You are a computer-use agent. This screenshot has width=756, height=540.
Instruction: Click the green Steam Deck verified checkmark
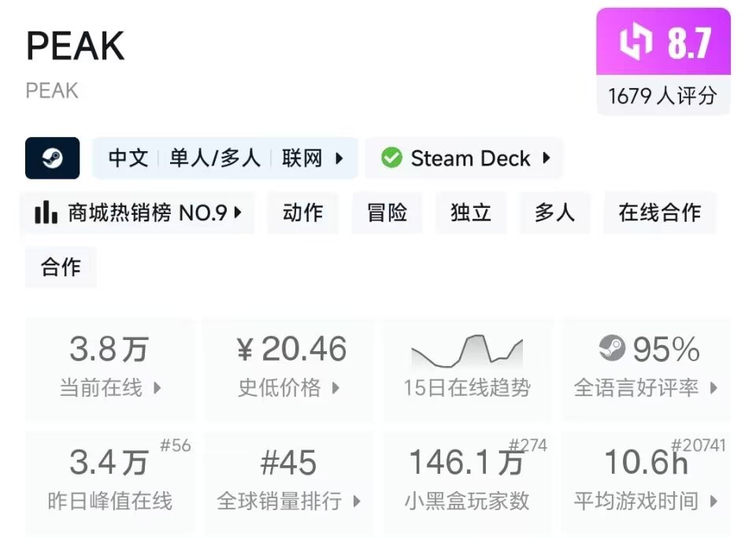point(391,158)
